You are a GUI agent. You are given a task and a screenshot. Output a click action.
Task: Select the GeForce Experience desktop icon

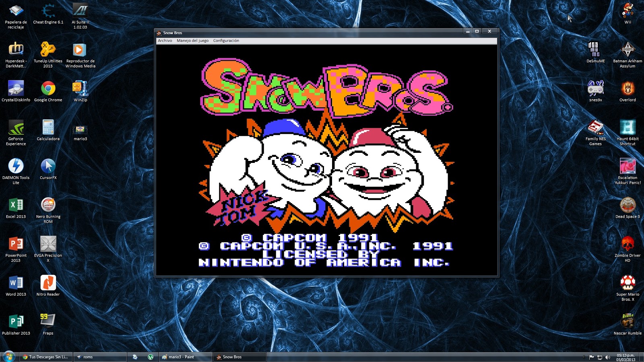pos(16,133)
